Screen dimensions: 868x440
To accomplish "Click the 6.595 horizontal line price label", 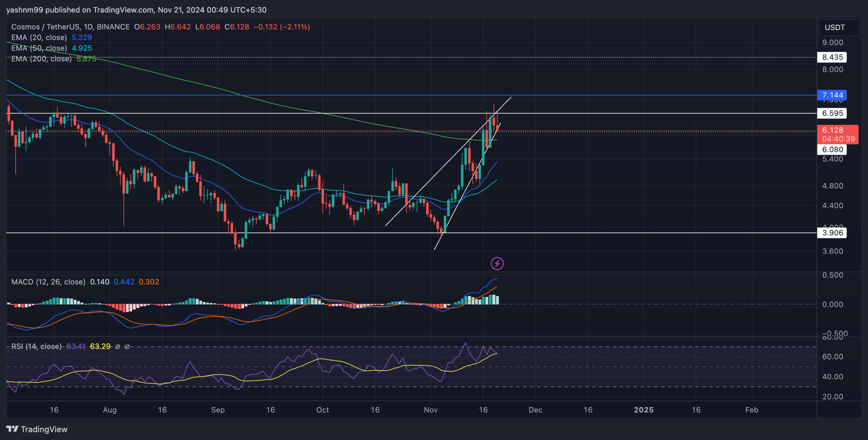I will [x=832, y=113].
